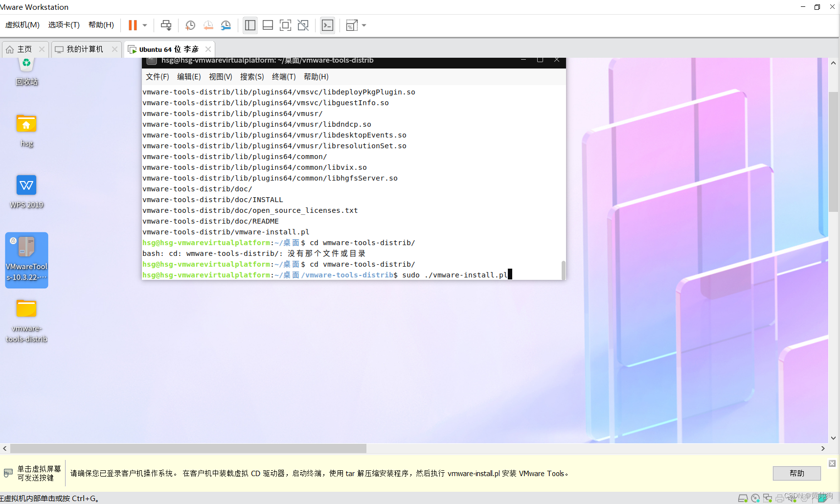Click the hard disk status icon

pos(743,498)
